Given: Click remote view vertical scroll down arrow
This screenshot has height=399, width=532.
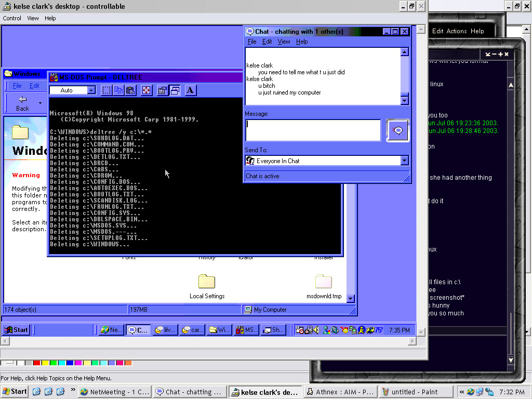Looking at the screenshot, I should tap(421, 332).
